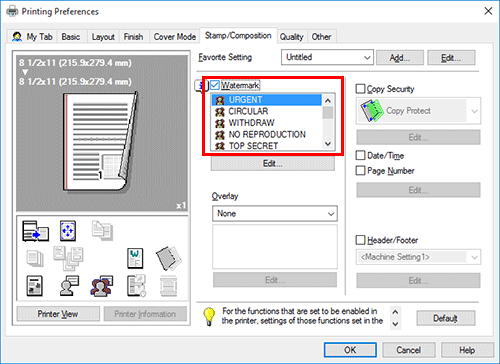Click the document with clock icon
This screenshot has width=500, height=364.
136,286
